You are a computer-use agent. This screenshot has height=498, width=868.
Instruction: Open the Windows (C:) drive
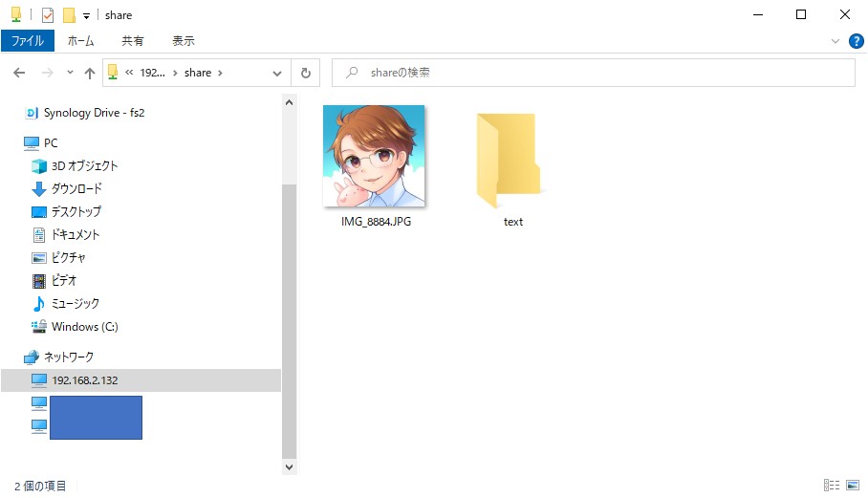coord(85,327)
